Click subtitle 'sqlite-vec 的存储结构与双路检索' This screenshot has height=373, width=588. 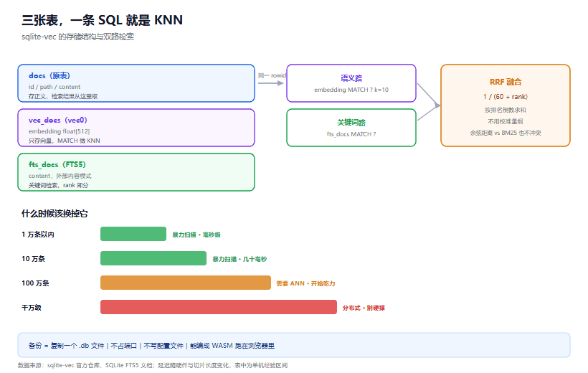[x=77, y=37]
